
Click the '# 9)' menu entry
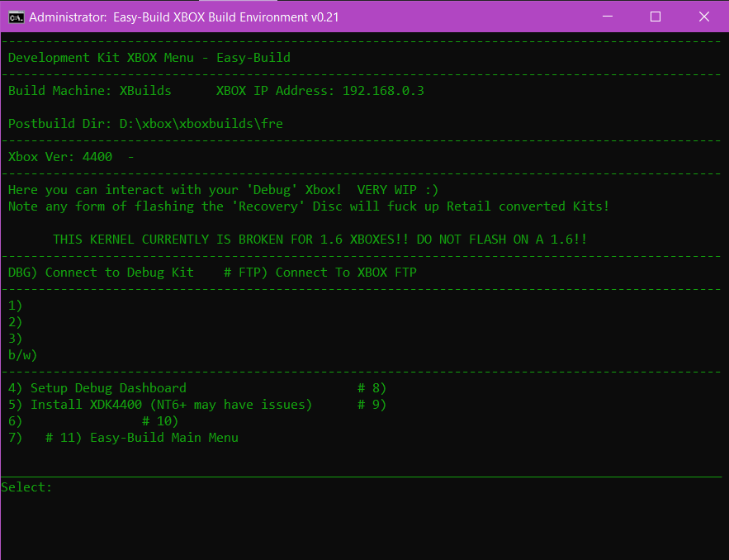pos(372,405)
